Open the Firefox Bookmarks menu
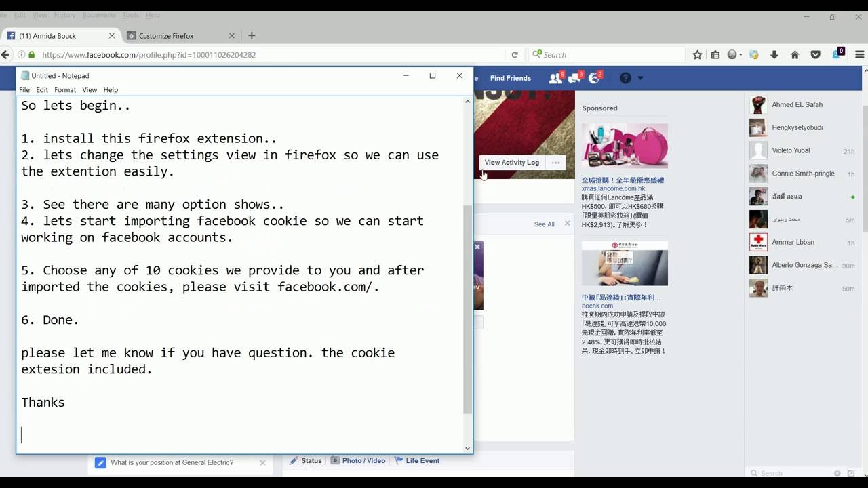Viewport: 868px width, 488px height. click(98, 15)
